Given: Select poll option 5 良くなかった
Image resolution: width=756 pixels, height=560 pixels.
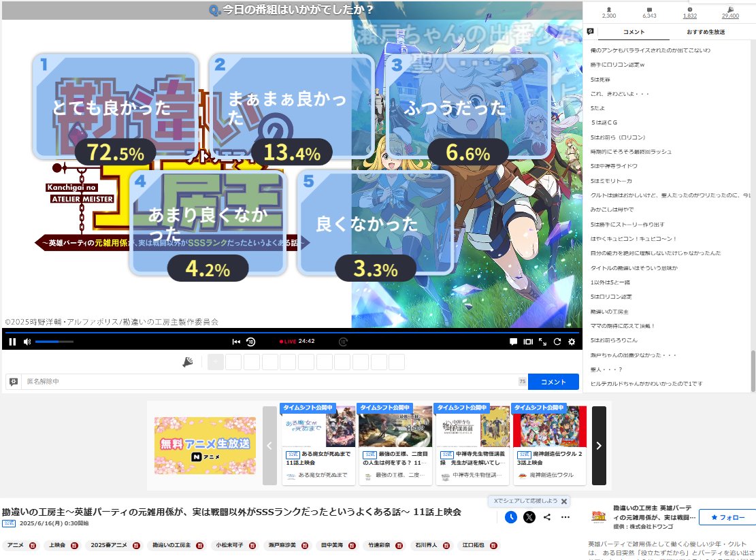Looking at the screenshot, I should (376, 223).
